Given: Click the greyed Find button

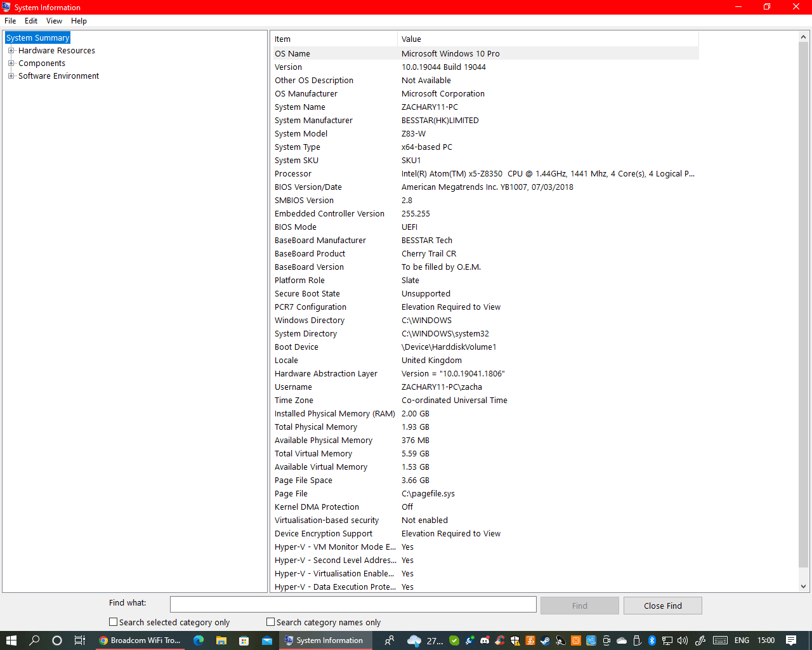Looking at the screenshot, I should [x=580, y=606].
